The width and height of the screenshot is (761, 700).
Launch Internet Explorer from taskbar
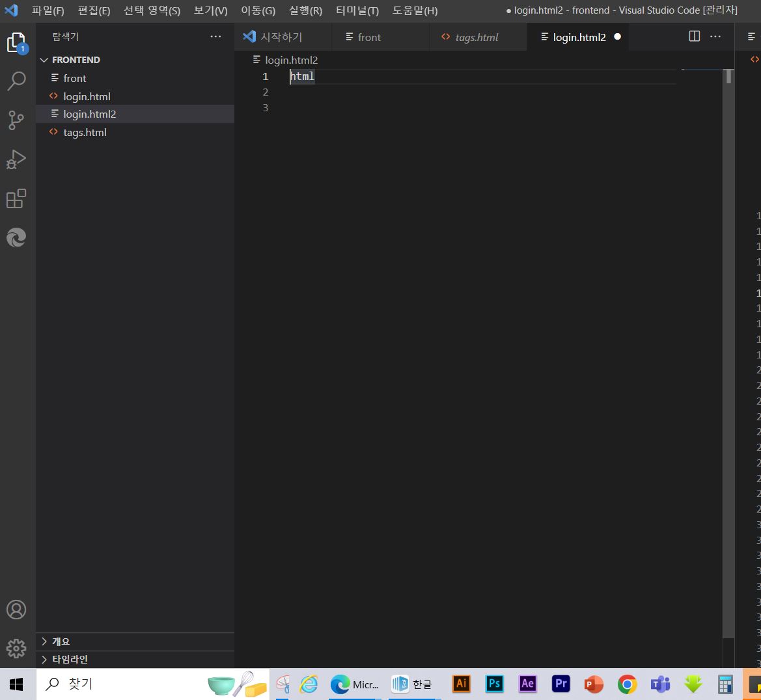click(309, 684)
